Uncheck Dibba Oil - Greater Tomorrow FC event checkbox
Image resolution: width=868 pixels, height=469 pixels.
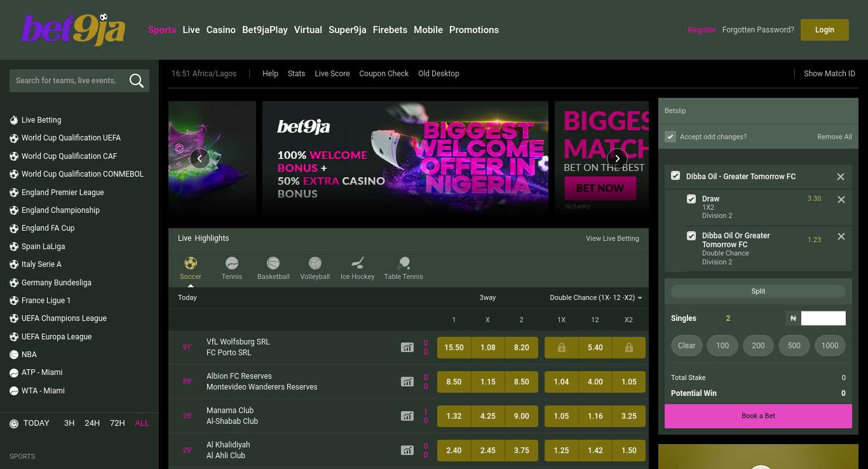675,176
